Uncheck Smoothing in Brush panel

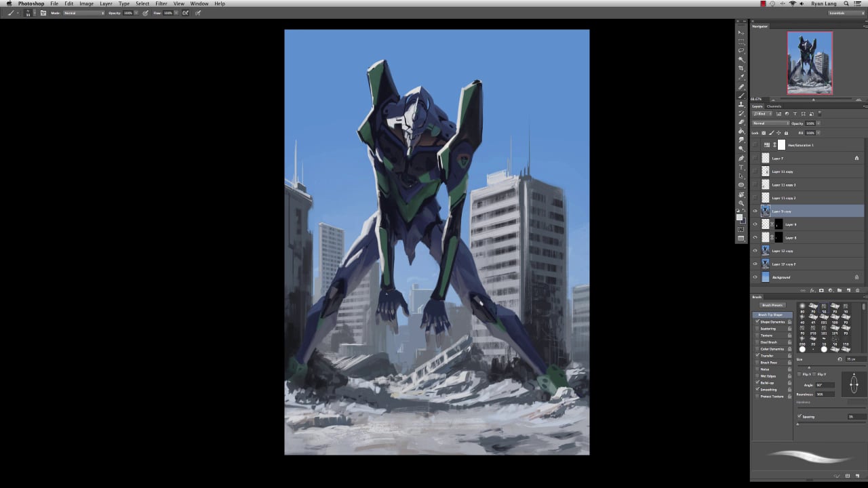click(x=757, y=390)
